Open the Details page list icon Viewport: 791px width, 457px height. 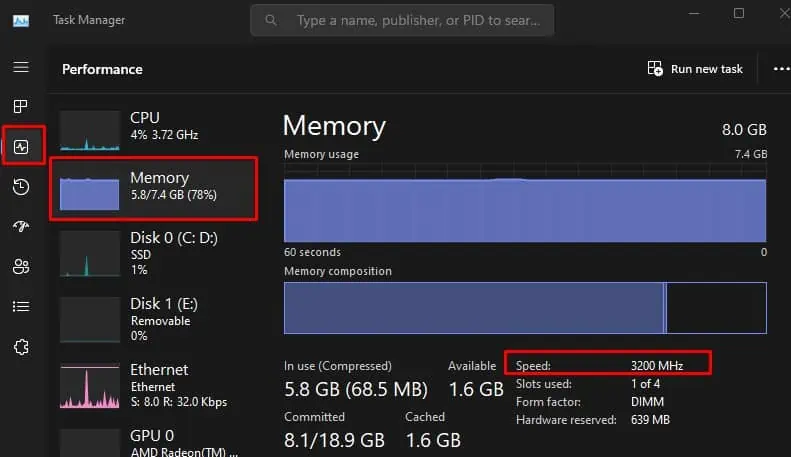pos(21,306)
